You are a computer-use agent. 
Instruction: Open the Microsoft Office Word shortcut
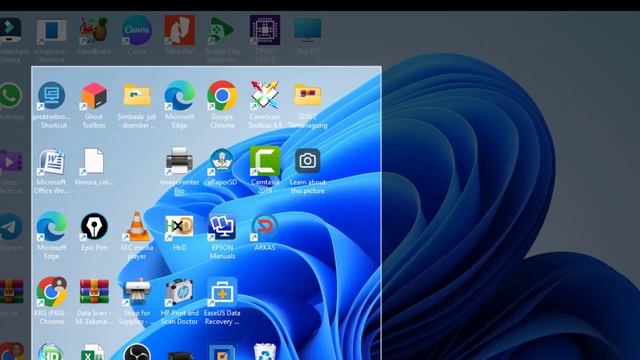click(x=51, y=162)
